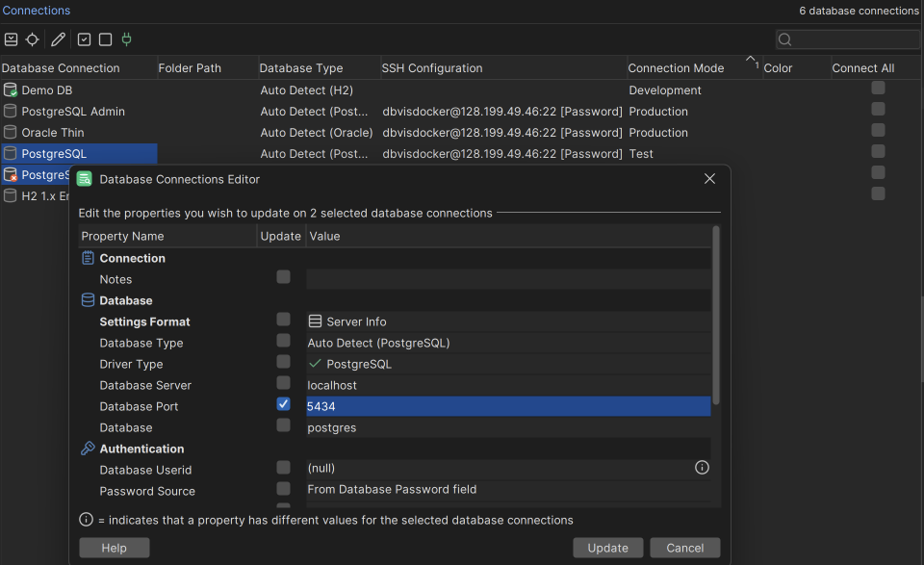924x565 pixels.
Task: Open the create database connection icon
Action: tap(11, 39)
